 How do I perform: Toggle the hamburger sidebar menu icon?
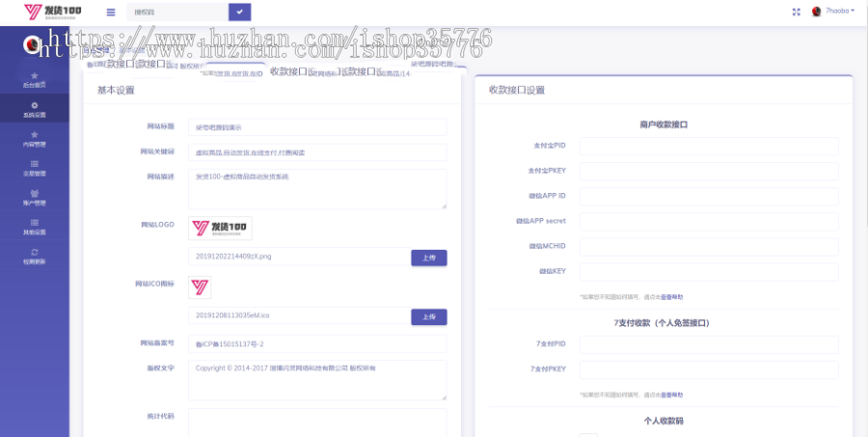pyautogui.click(x=111, y=12)
